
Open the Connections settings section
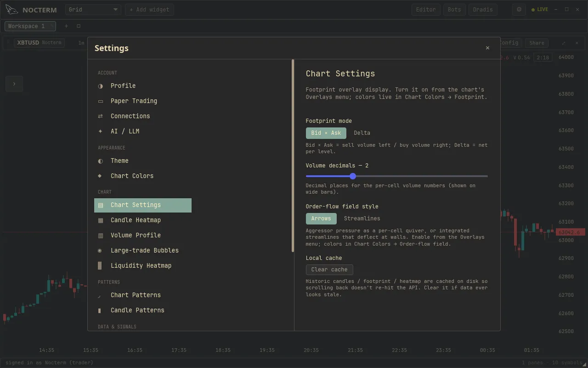[143, 116]
